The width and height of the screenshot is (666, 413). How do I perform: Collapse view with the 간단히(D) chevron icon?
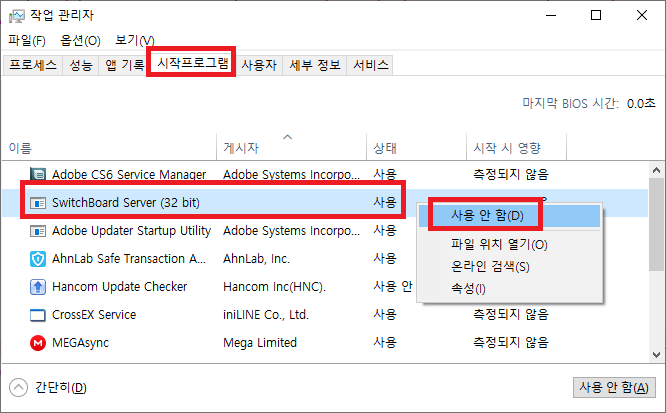click(x=18, y=388)
